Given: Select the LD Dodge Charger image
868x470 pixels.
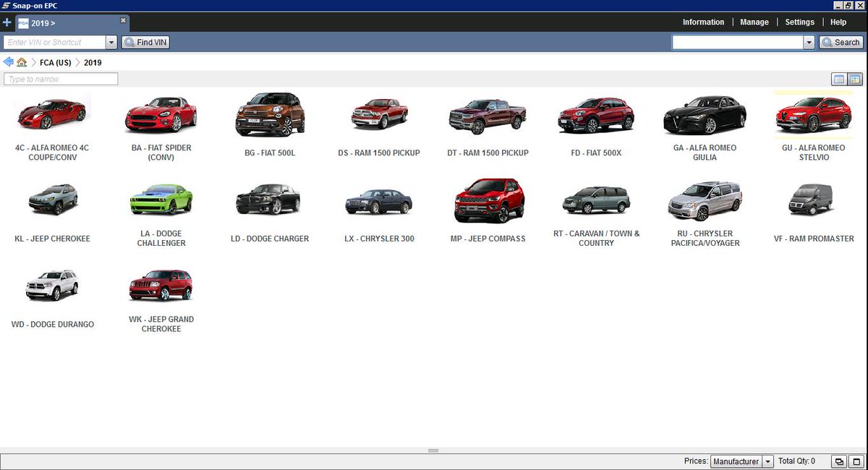Looking at the screenshot, I should pyautogui.click(x=270, y=200).
